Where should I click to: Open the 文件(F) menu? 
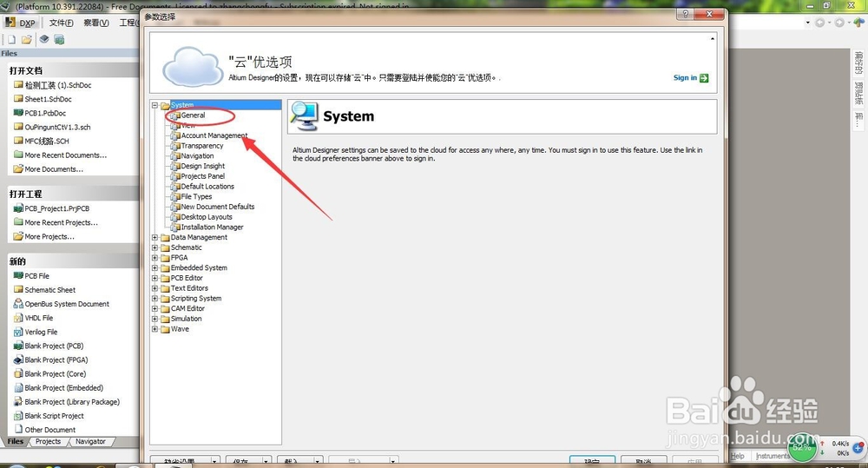click(61, 23)
